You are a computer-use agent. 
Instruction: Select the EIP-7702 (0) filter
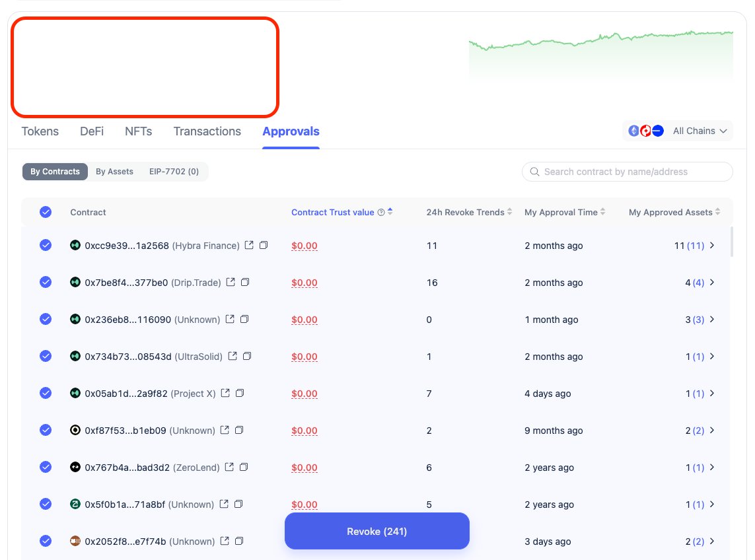(174, 172)
